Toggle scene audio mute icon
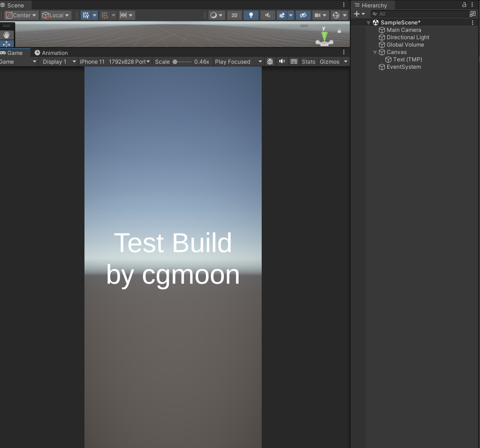This screenshot has width=480, height=448. (x=268, y=15)
